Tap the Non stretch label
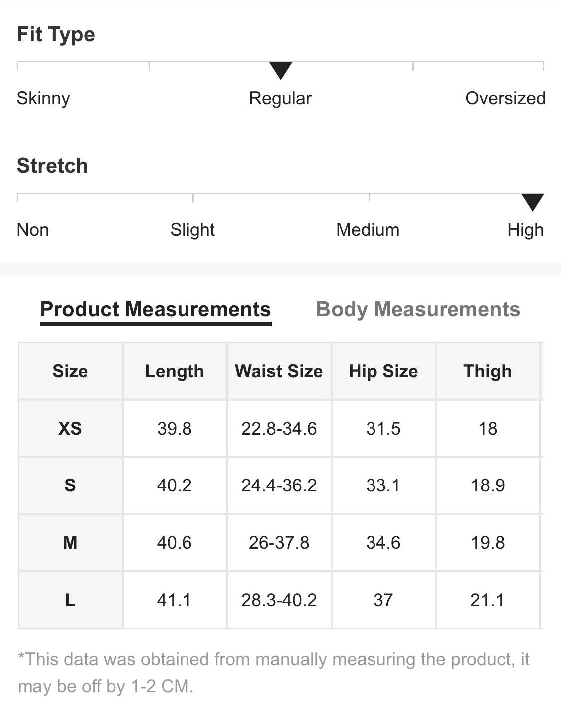 pyautogui.click(x=33, y=230)
